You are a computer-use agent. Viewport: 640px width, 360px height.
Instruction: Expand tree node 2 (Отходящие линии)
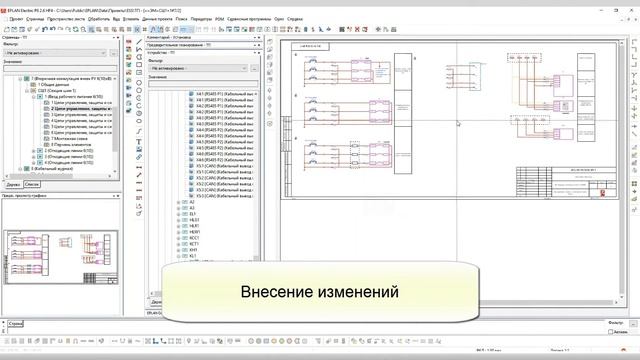34,151
